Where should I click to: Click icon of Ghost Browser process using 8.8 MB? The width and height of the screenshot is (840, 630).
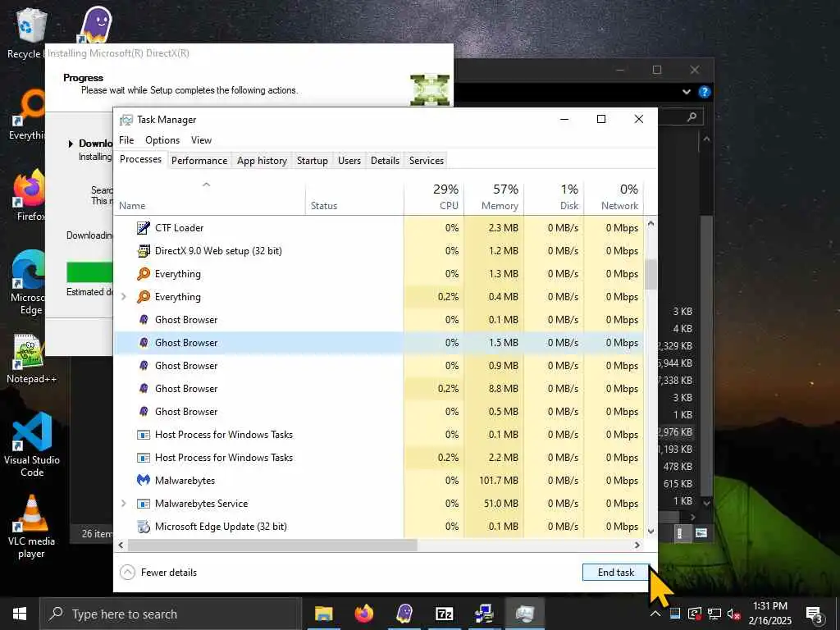pos(143,388)
